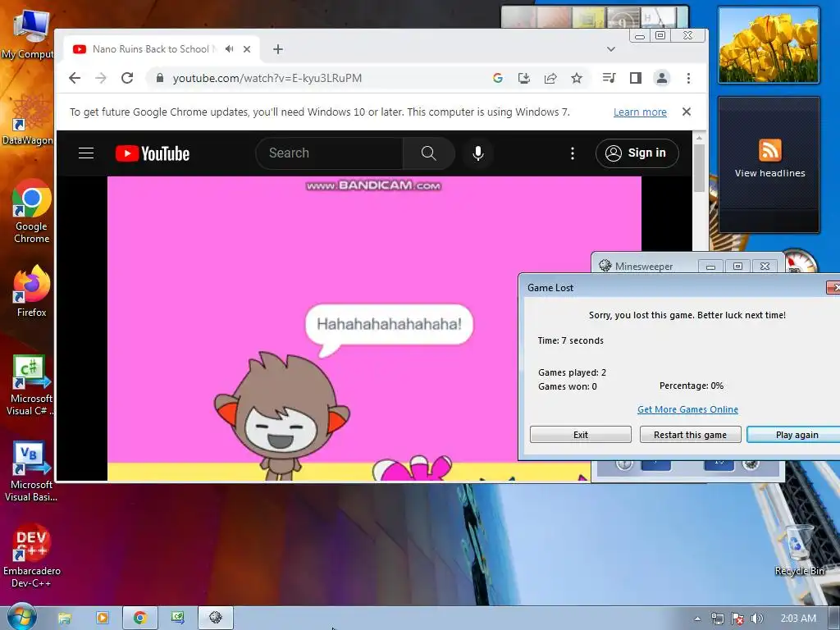Click the Chrome page scrollbar thumb
Image resolution: width=840 pixels, height=630 pixels.
coord(699,167)
